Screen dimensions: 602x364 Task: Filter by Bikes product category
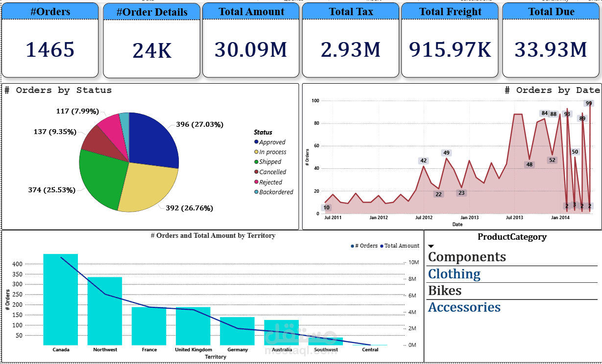pos(445,291)
